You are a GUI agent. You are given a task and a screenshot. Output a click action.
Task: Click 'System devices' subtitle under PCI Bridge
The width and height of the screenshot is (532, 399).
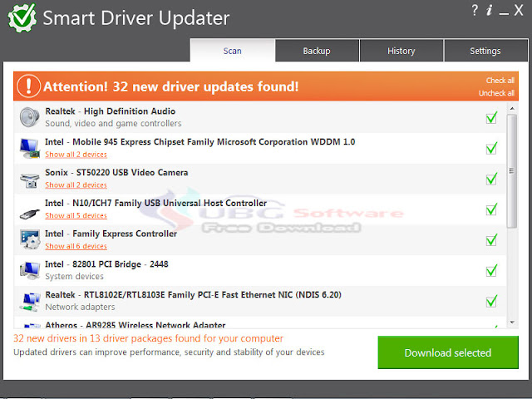(x=74, y=276)
